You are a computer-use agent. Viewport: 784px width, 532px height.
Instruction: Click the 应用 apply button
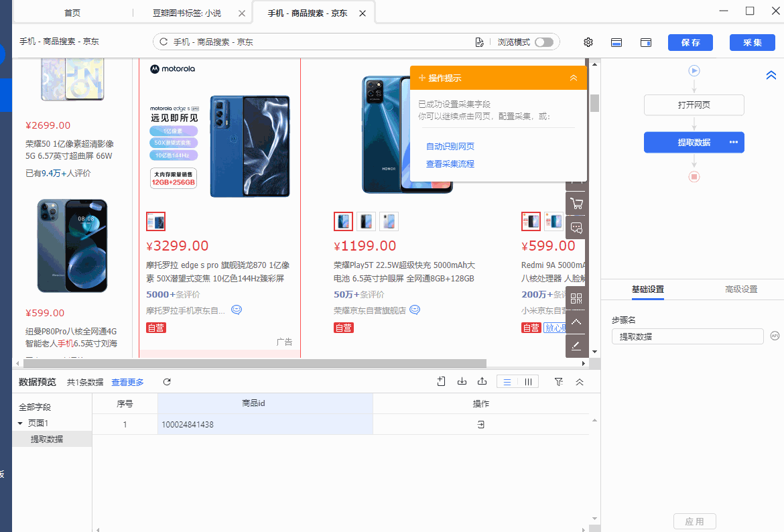[x=694, y=521]
